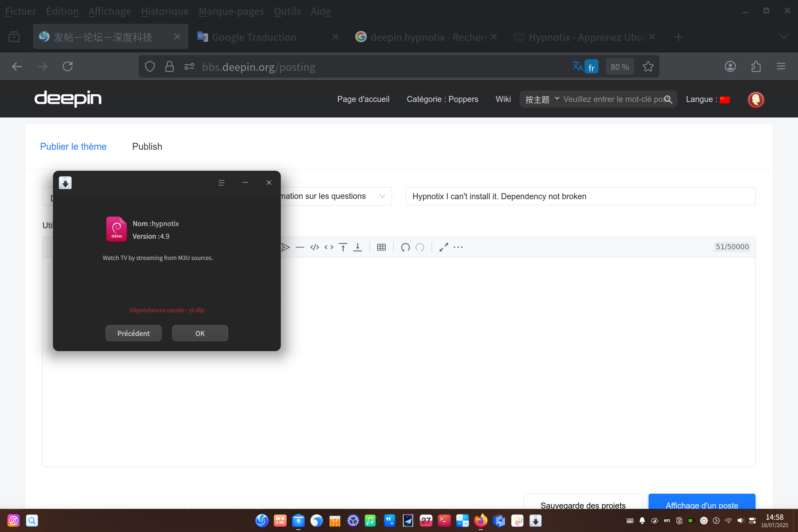Reload the current page
The width and height of the screenshot is (798, 532).
click(x=67, y=66)
